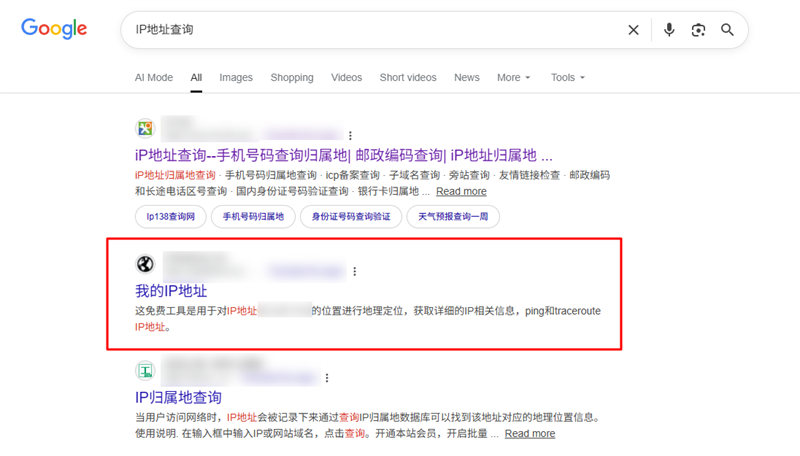Switch to Videos tab
Image resolution: width=800 pixels, height=456 pixels.
coord(346,78)
